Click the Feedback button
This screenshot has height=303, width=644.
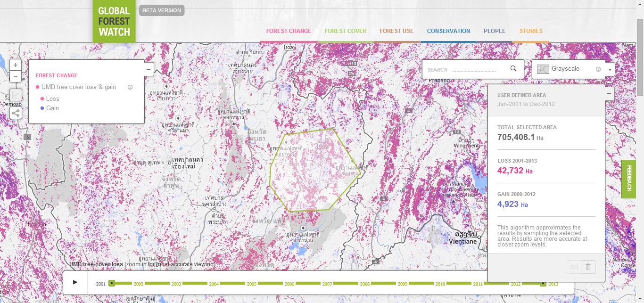[x=629, y=179]
